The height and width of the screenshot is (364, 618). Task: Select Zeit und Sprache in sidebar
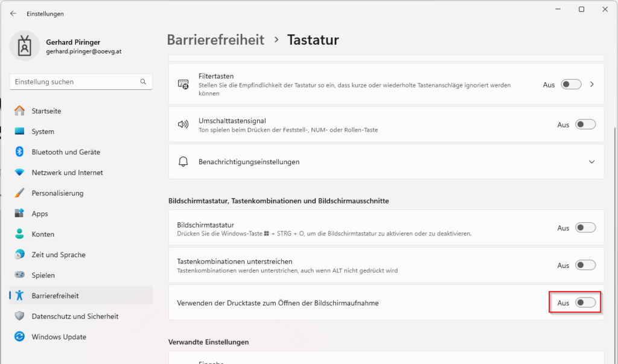(59, 255)
